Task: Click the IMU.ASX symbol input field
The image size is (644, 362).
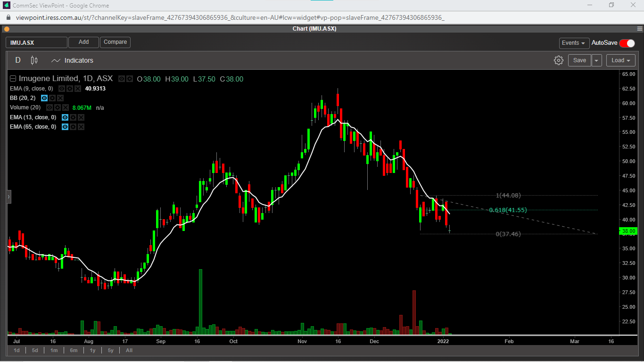Action: [36, 42]
